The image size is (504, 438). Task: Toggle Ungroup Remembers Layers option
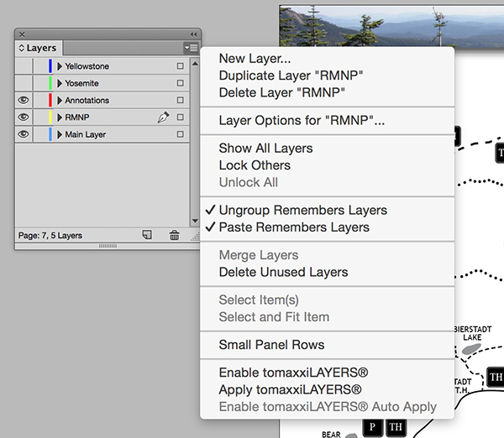point(328,210)
